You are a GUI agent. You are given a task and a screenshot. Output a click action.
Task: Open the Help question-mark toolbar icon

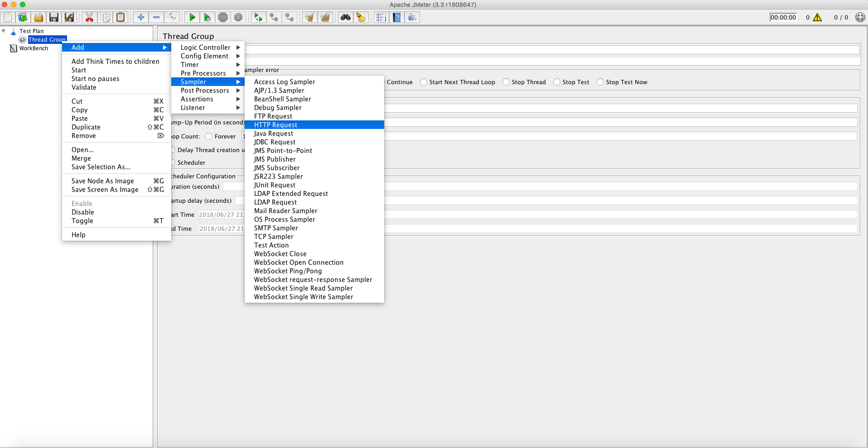coord(397,17)
